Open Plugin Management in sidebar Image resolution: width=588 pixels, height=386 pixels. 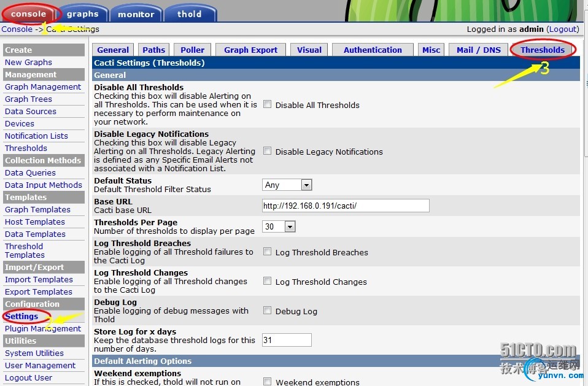43,329
